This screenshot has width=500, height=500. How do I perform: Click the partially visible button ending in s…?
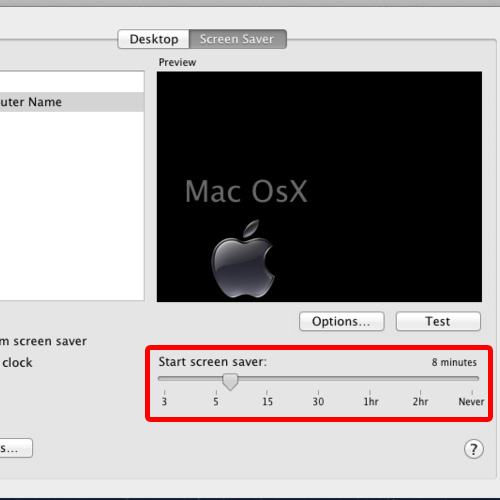tap(16, 448)
